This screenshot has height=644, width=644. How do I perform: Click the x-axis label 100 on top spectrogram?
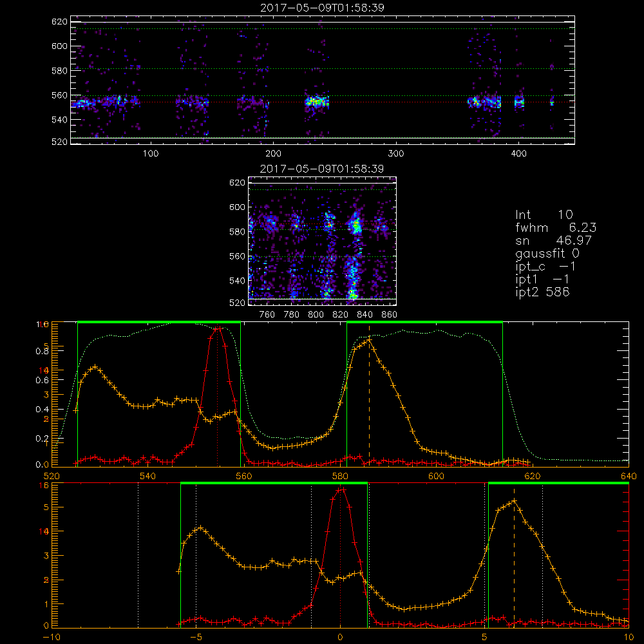coord(151,154)
